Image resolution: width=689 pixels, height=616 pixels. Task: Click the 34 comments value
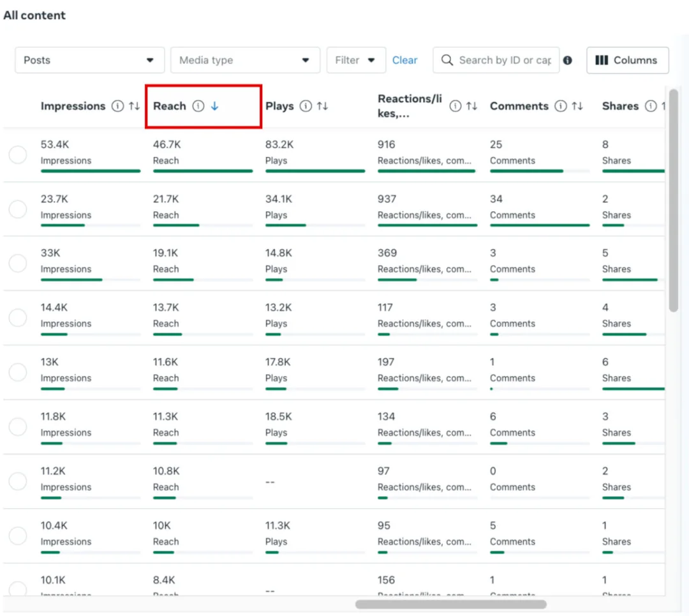coord(496,199)
